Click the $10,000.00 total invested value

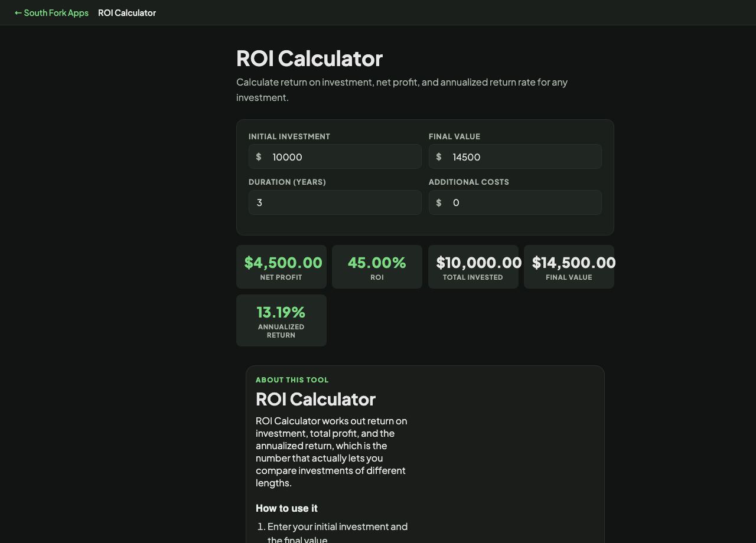[479, 263]
